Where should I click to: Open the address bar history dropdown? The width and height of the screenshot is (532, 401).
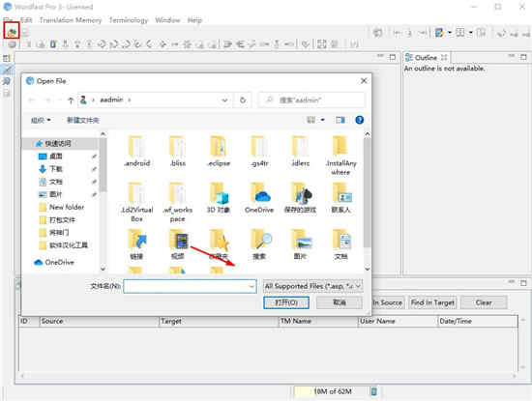click(224, 100)
